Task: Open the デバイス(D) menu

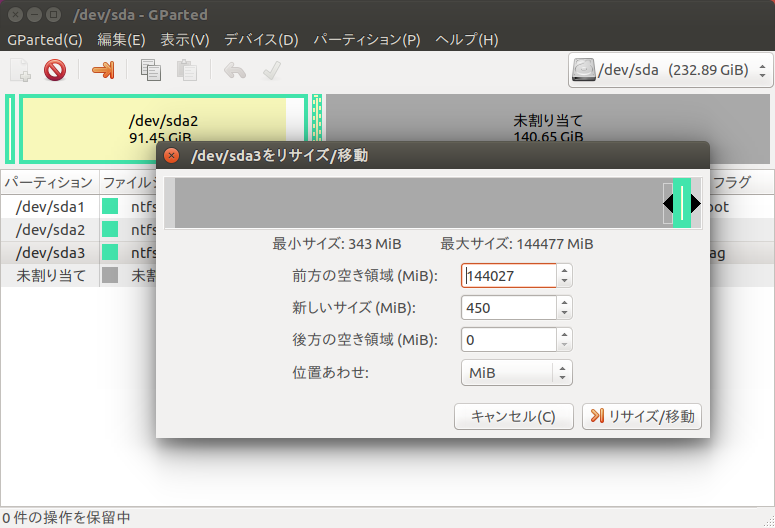Action: pos(261,40)
